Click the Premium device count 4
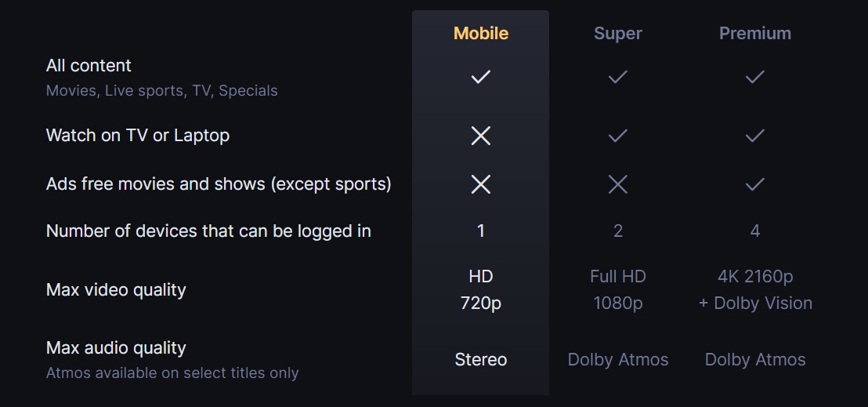 point(754,231)
